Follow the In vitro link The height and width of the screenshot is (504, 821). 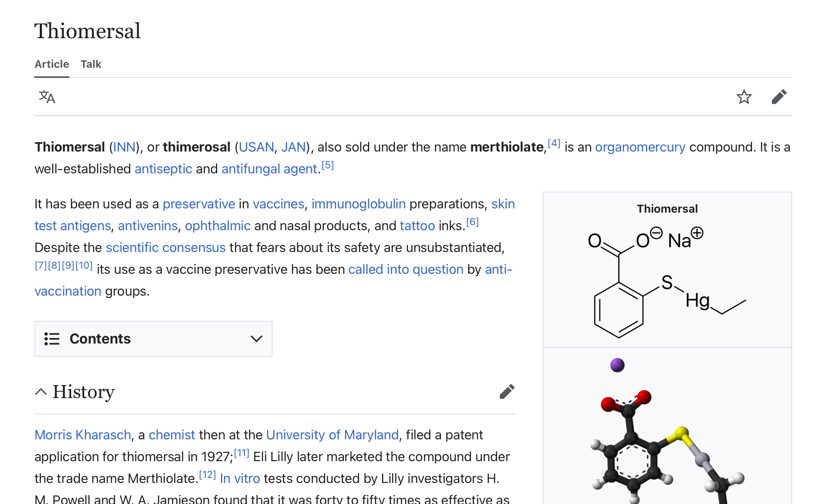click(240, 478)
